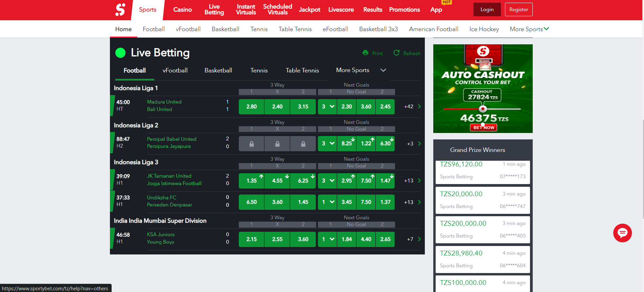
Task: View the Results page
Action: point(373,9)
